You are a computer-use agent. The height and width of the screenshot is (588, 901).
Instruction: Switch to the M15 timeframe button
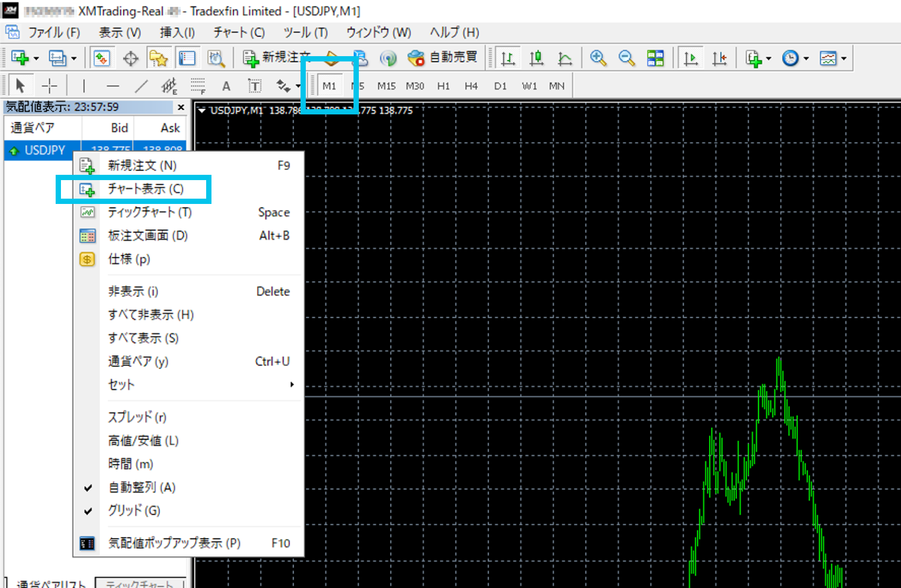(386, 86)
